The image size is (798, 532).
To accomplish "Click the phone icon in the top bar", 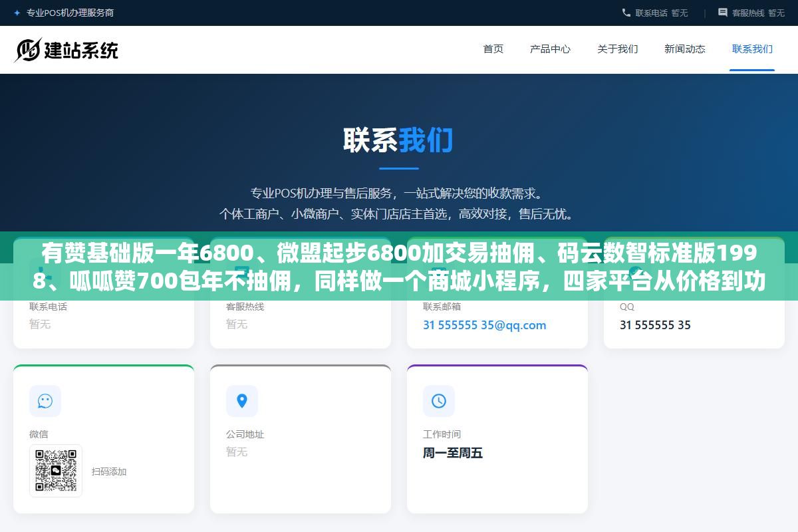I will click(x=626, y=13).
